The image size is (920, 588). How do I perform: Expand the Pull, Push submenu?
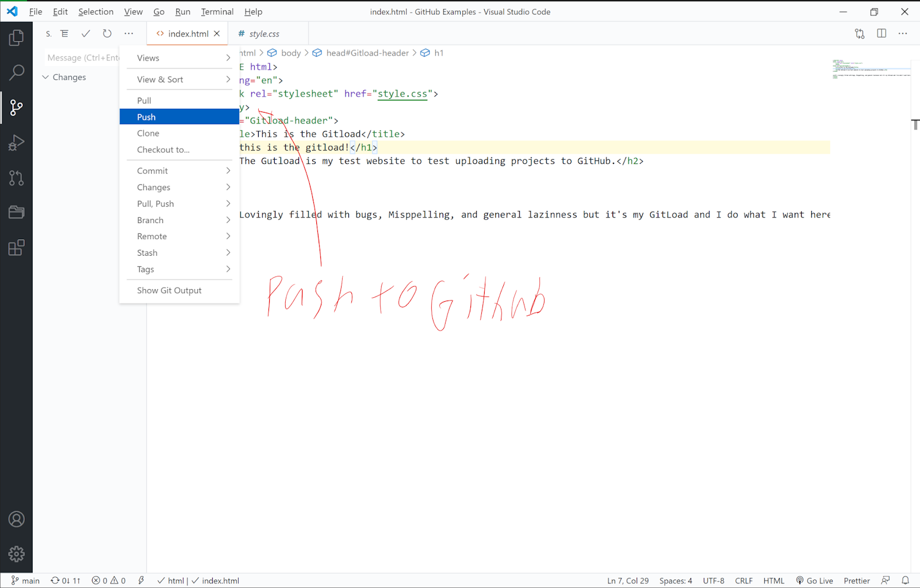click(179, 203)
